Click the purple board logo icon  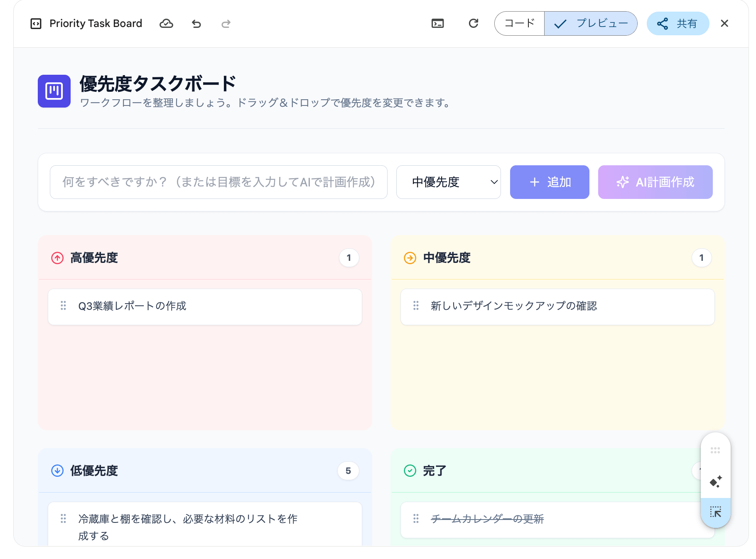click(54, 91)
